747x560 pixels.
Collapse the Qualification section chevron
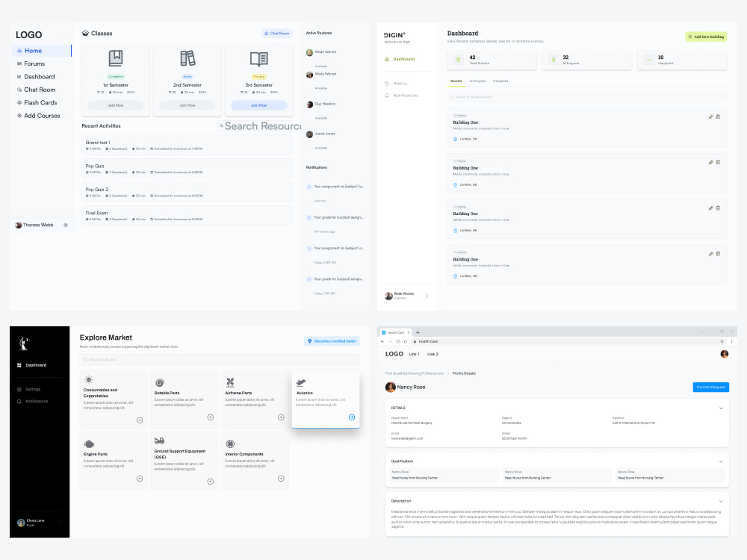coord(721,461)
